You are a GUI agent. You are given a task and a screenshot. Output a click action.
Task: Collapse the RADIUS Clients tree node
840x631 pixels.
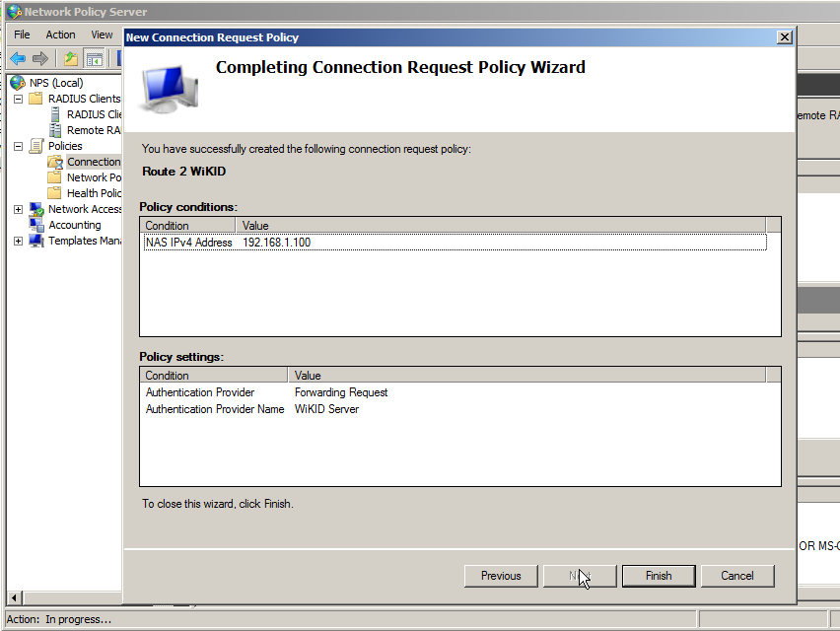pos(18,99)
